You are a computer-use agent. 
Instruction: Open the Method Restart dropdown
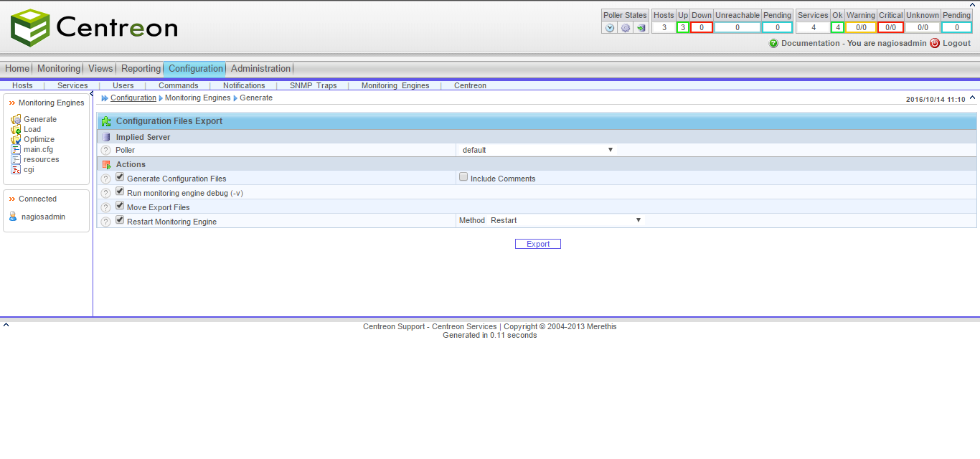pos(565,220)
